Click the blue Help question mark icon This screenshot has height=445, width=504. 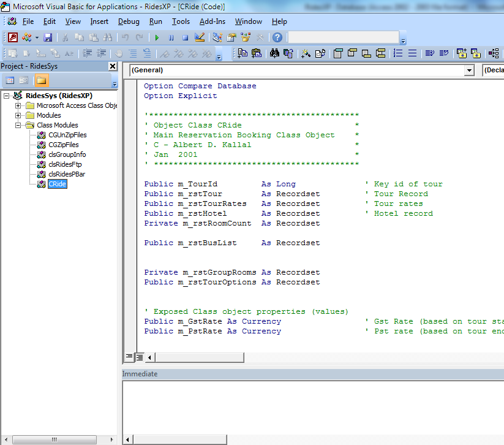(x=277, y=37)
